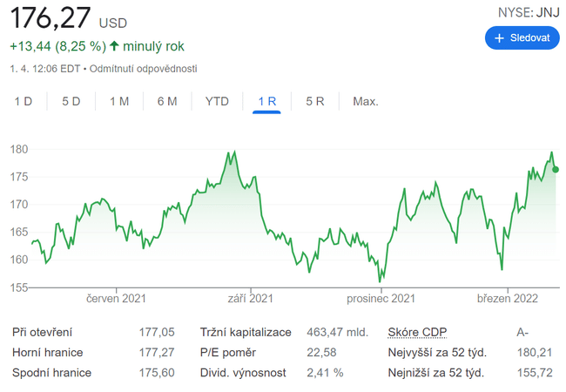Image resolution: width=566 pixels, height=392 pixels.
Task: Click the green dot at chart end
Action: pyautogui.click(x=556, y=169)
